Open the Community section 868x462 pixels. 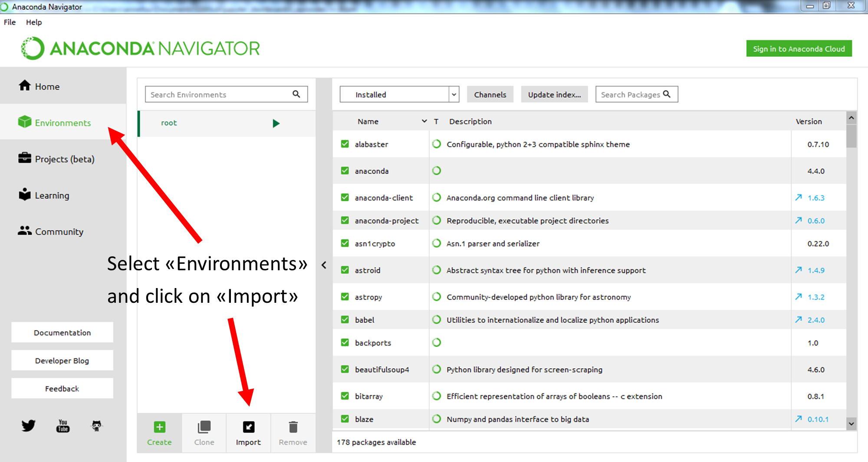tap(51, 231)
